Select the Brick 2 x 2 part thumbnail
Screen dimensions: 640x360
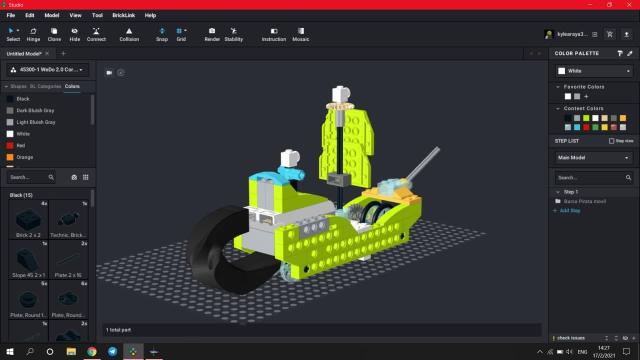pos(28,220)
